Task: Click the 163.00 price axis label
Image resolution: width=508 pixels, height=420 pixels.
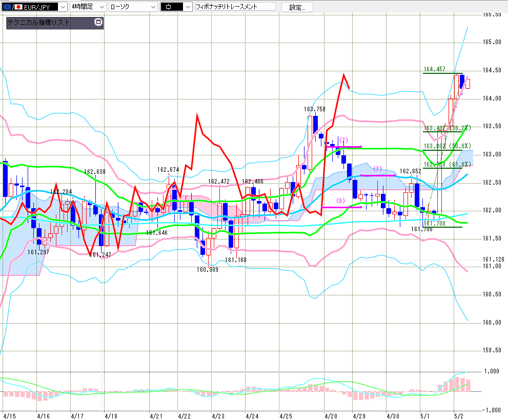Action: 492,154
